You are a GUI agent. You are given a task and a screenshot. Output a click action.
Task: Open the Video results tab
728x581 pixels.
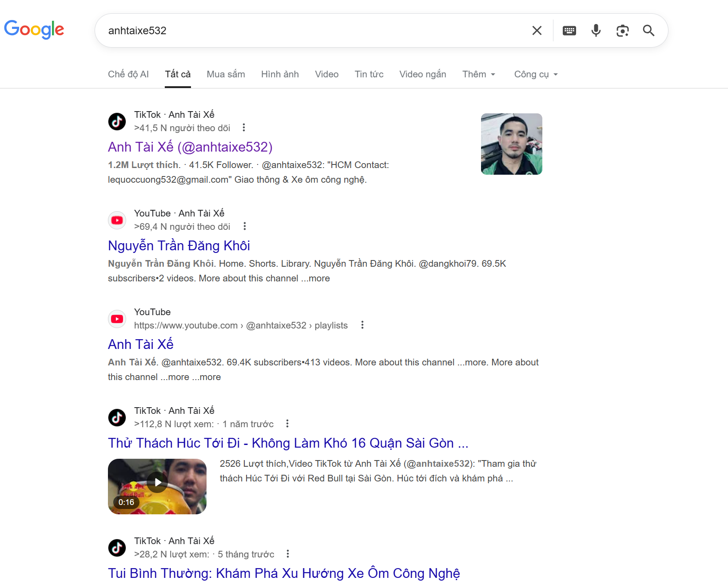coord(326,74)
